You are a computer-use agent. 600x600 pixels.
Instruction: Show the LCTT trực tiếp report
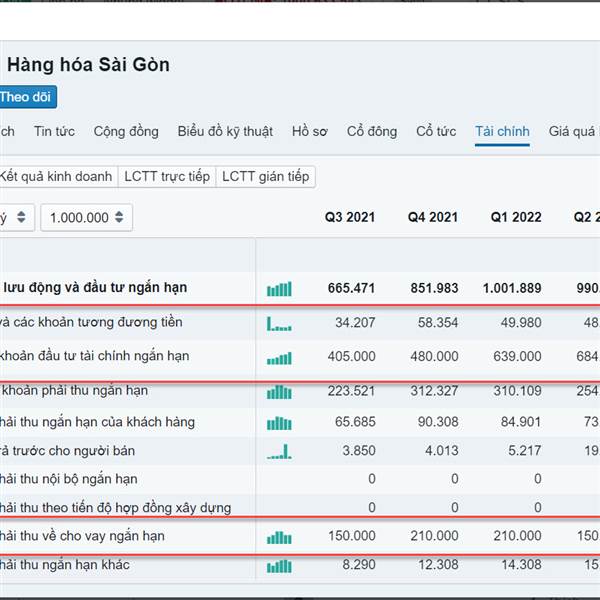pos(167,176)
